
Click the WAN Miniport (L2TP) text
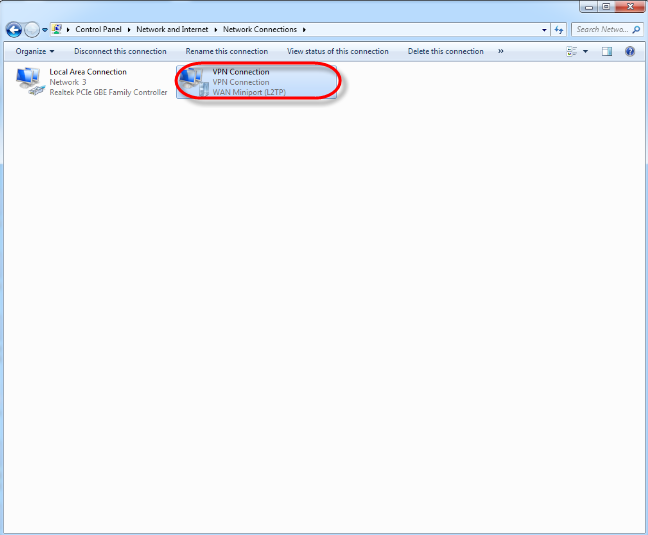pos(249,92)
